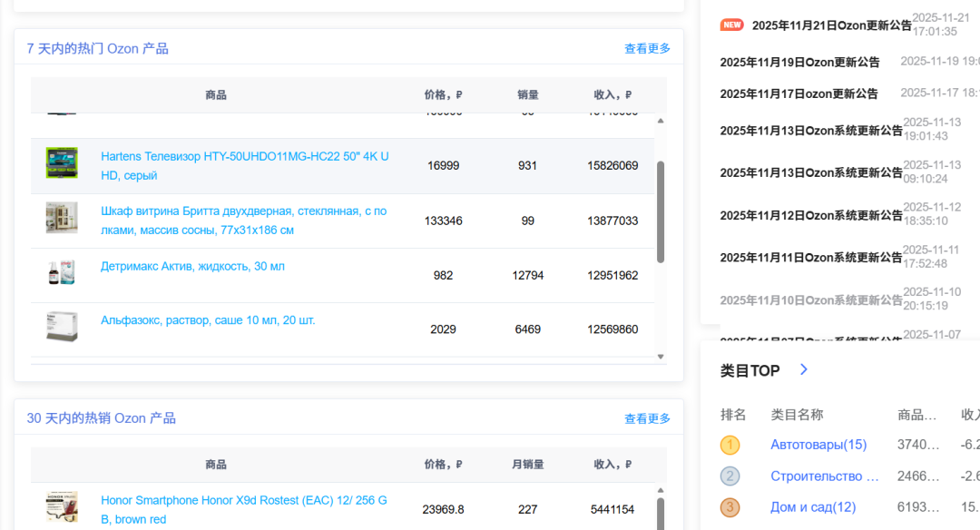
Task: Open Hartens Телевизор HTY-50UHDO11MG-HC22 product link
Action: pyautogui.click(x=245, y=165)
